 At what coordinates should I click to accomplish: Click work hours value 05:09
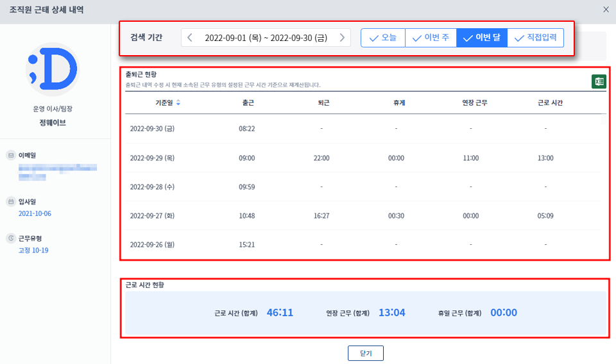pos(545,216)
